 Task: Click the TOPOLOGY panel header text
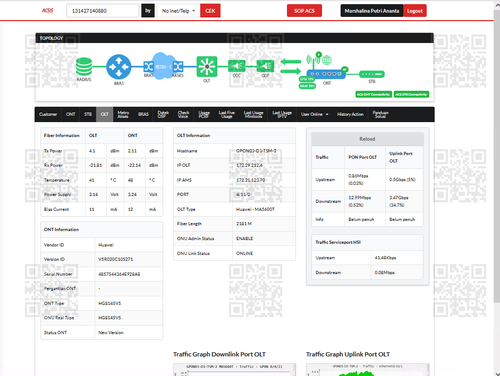[x=51, y=38]
